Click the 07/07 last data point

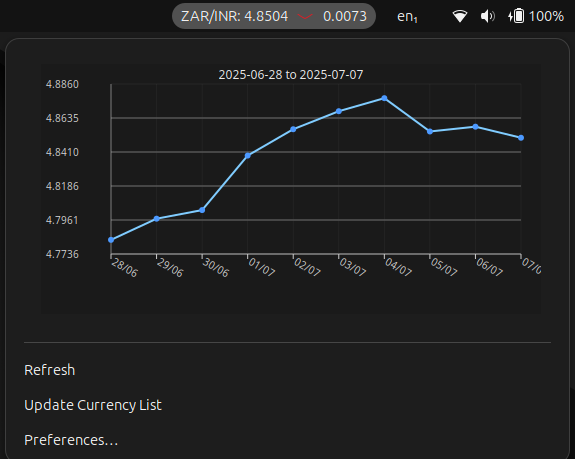(x=521, y=138)
